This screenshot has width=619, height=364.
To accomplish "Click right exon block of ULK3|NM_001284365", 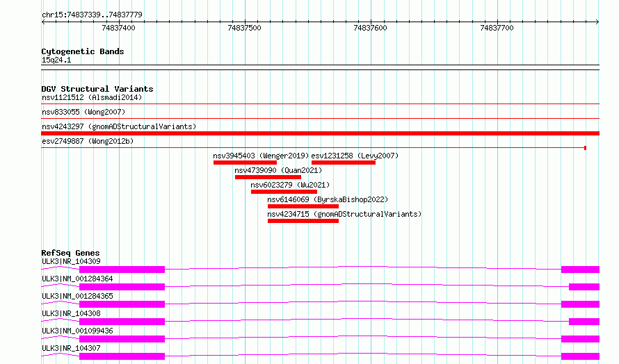I will click(580, 304).
